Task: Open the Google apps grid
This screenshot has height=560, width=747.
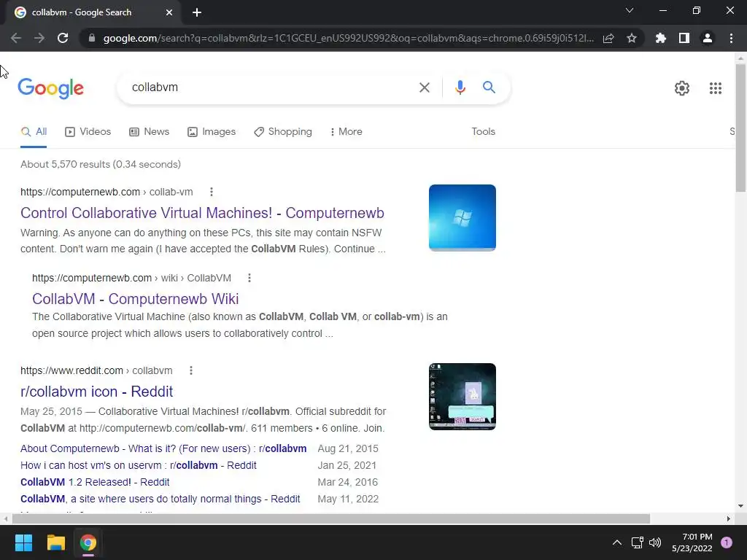Action: point(716,88)
